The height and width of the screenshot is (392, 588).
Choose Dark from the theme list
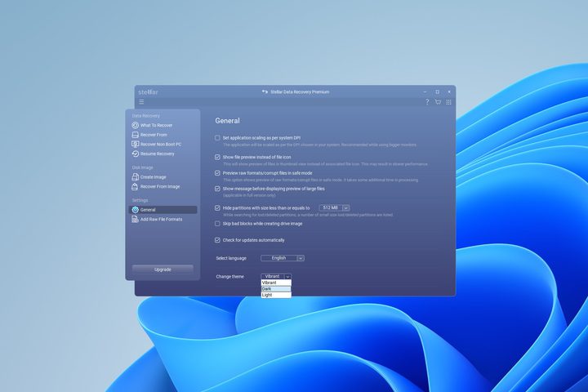pos(276,289)
